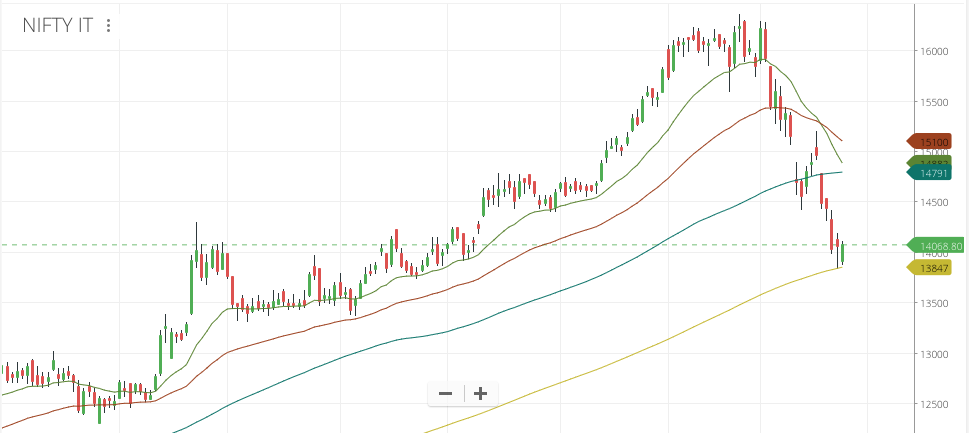Select the yellow 13847 price tag

pyautogui.click(x=934, y=268)
